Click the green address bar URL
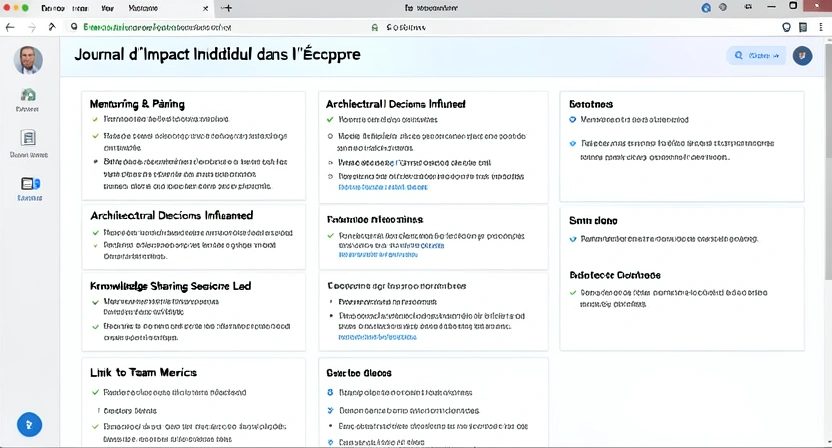Image resolution: width=832 pixels, height=448 pixels. (x=157, y=27)
